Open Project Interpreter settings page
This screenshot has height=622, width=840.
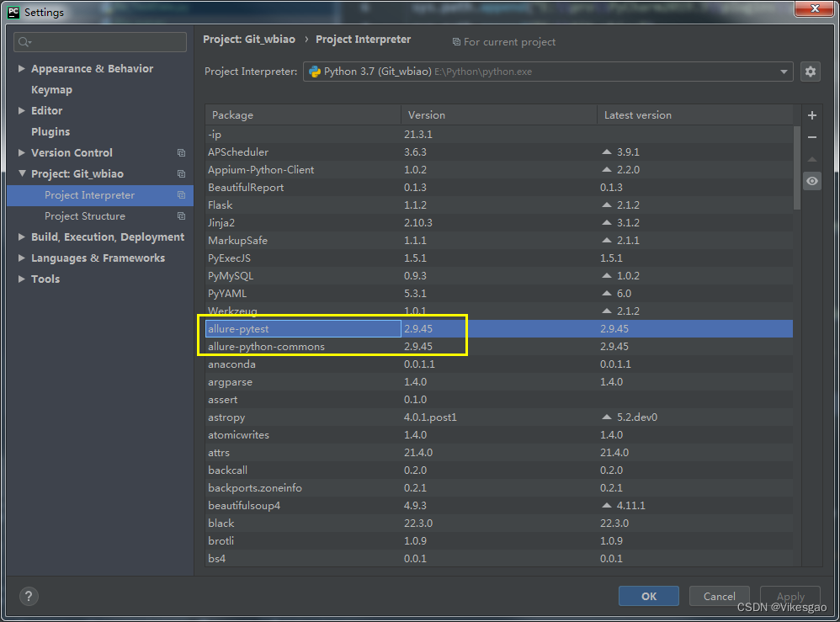(x=100, y=195)
